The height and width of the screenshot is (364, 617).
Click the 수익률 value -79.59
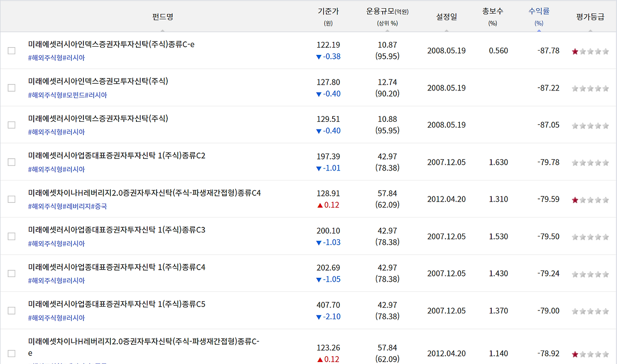(549, 199)
